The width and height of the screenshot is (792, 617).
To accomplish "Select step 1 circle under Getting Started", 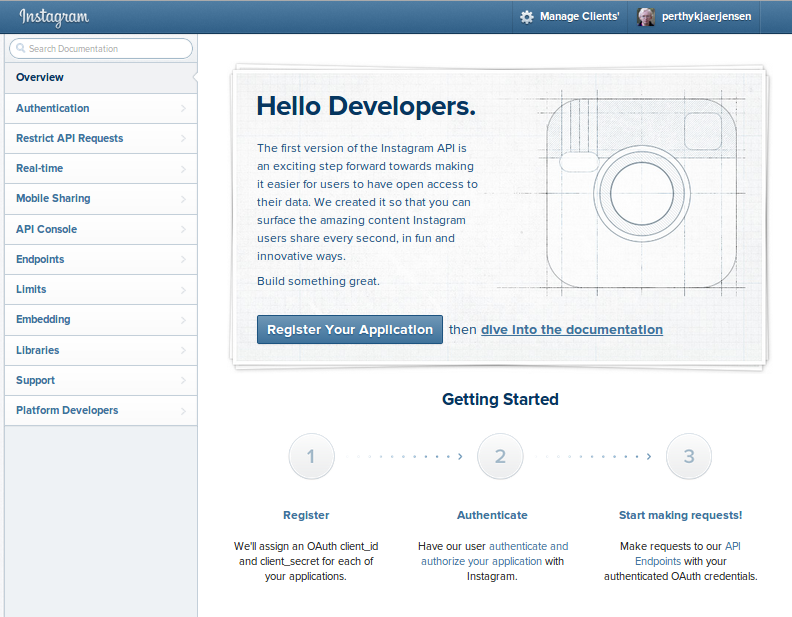I will [311, 456].
